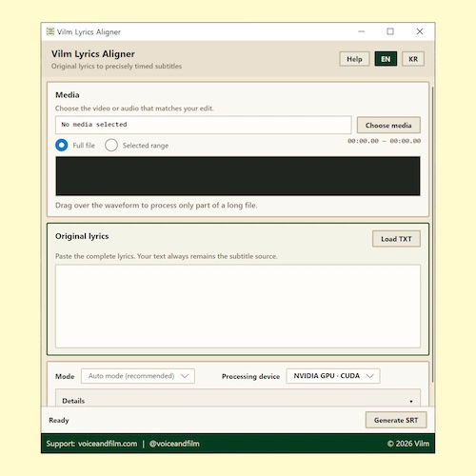The height and width of the screenshot is (476, 476).
Task: Click Generate SRT button
Action: tap(396, 420)
